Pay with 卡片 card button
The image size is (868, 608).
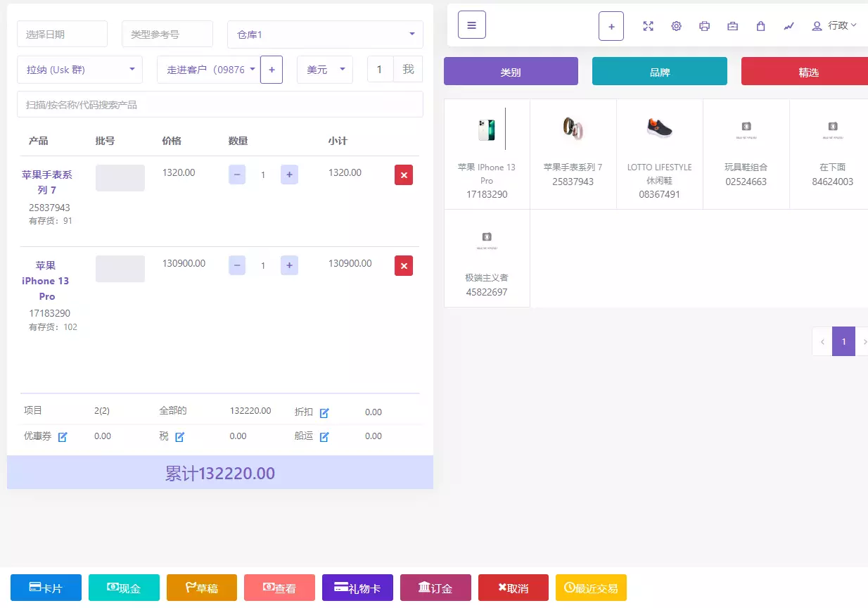click(46, 588)
